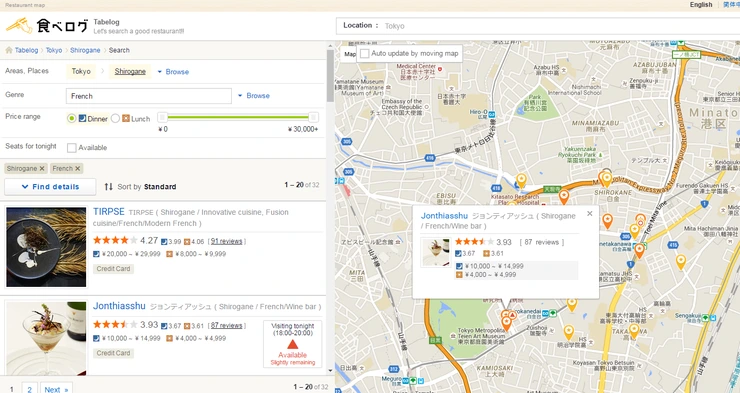This screenshot has width=740, height=393.
Task: Open the Jonthiasshu listing title link
Action: tap(119, 306)
